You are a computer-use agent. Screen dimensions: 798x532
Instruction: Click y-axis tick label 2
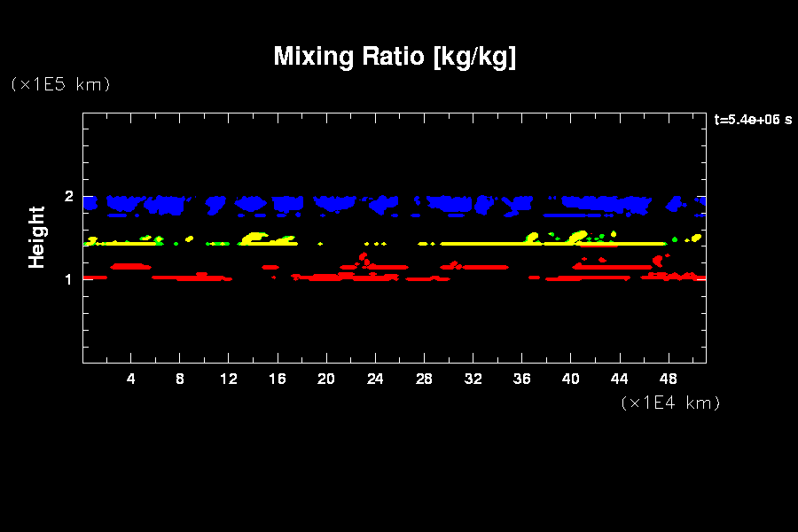click(68, 197)
